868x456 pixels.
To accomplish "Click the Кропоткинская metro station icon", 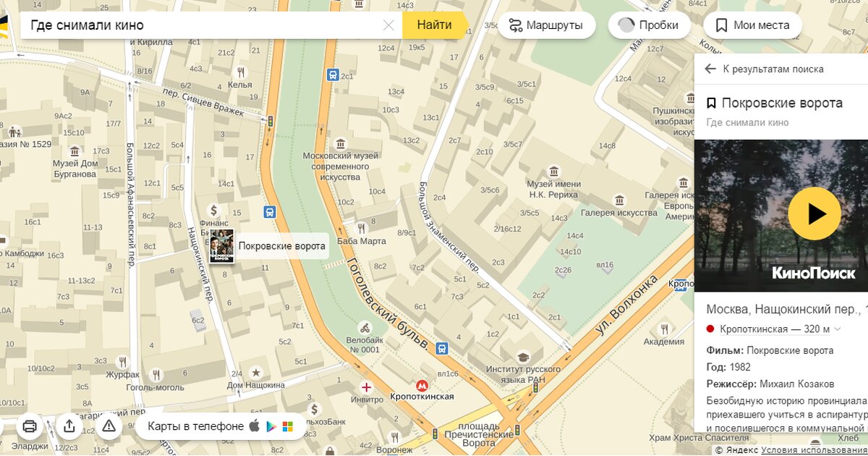I will click(421, 385).
